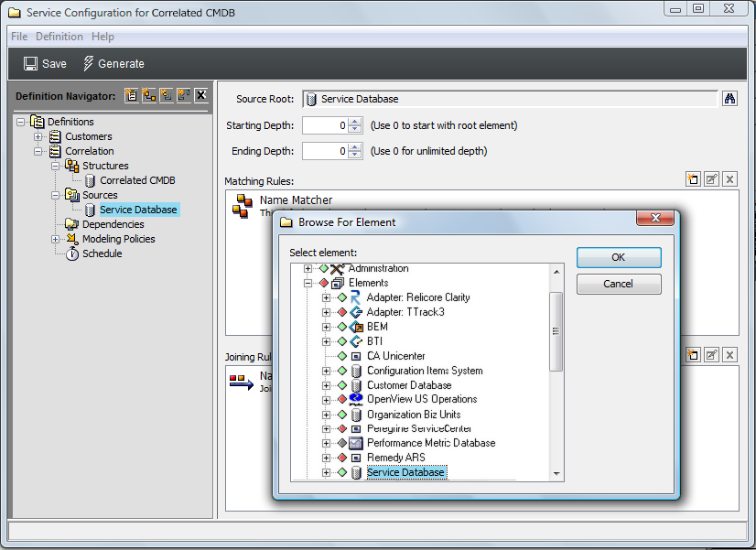Decrease Starting Depth with down arrow

(x=355, y=129)
